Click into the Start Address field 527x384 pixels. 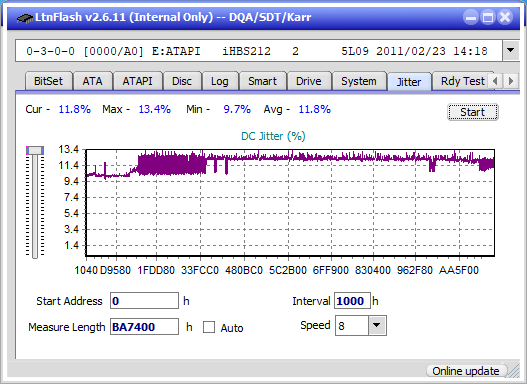(x=145, y=301)
